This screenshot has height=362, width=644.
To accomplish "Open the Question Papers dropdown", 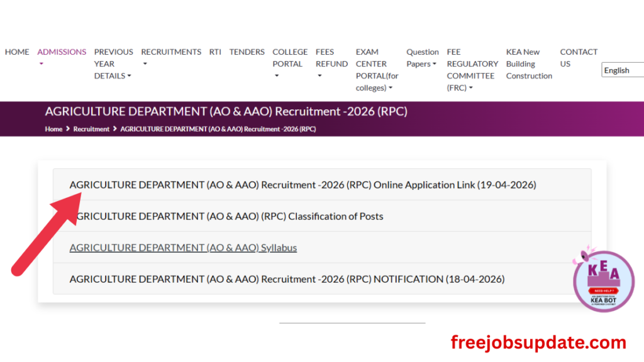I will 422,58.
